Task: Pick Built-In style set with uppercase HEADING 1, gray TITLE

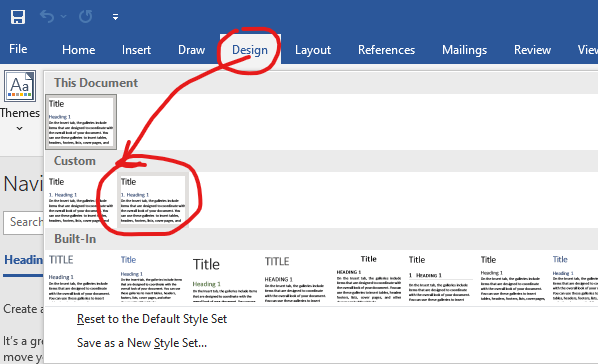Action: (x=296, y=278)
